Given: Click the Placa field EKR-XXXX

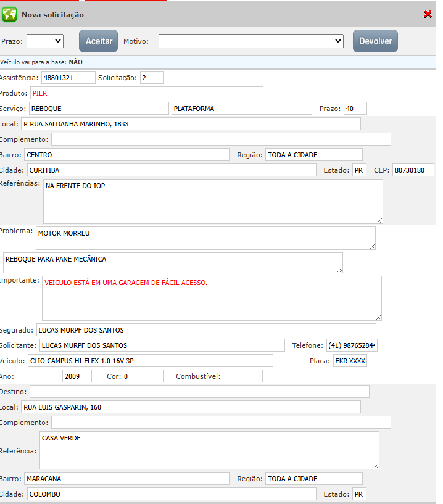Looking at the screenshot, I should (350, 361).
